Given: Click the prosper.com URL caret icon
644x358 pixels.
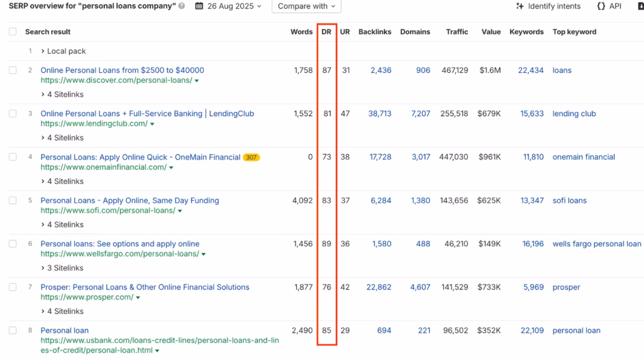Looking at the screenshot, I should click(138, 298).
